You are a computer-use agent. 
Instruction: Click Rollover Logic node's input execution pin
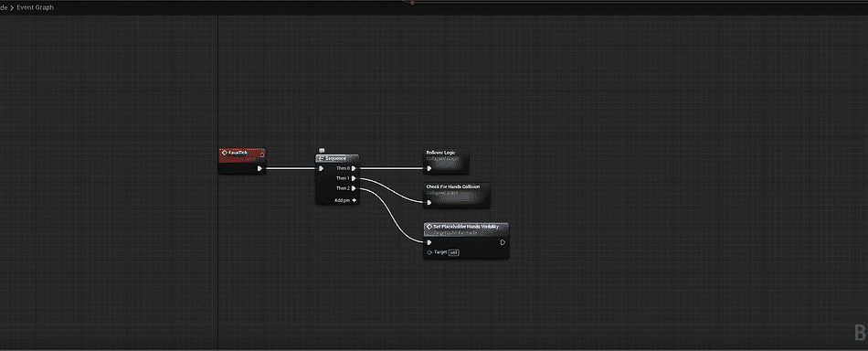(x=429, y=168)
